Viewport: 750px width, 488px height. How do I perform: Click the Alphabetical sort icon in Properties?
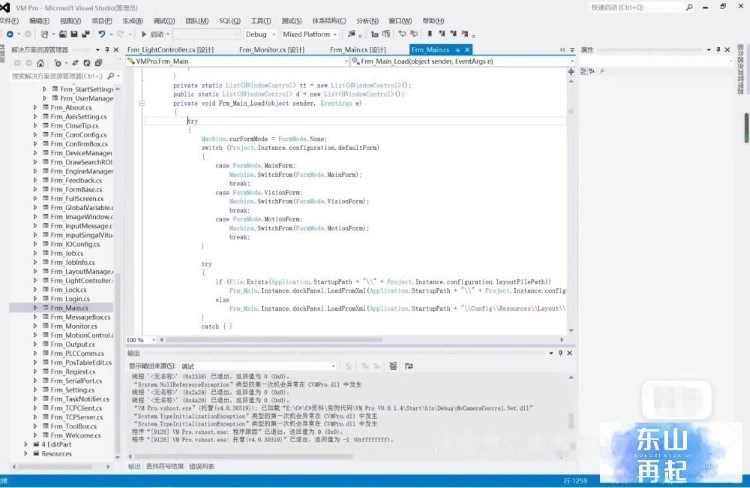click(592, 71)
